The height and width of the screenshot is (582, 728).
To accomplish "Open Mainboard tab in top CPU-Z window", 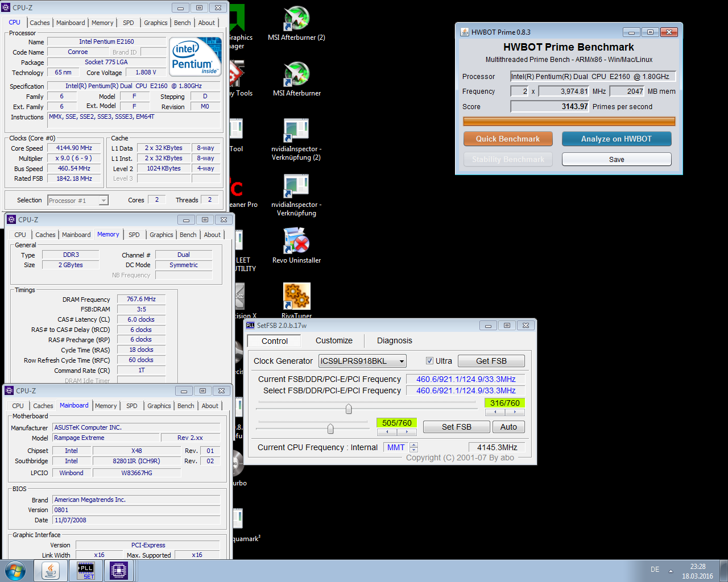I will point(71,23).
